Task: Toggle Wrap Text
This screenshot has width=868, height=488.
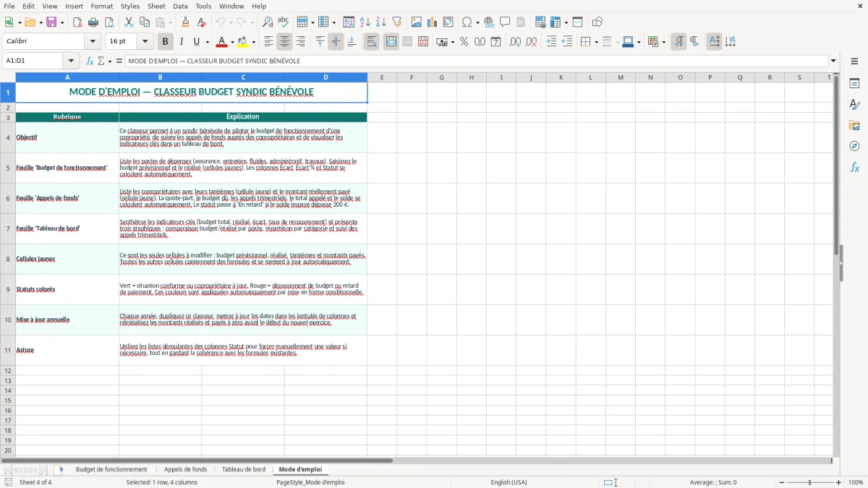Action: tap(371, 42)
